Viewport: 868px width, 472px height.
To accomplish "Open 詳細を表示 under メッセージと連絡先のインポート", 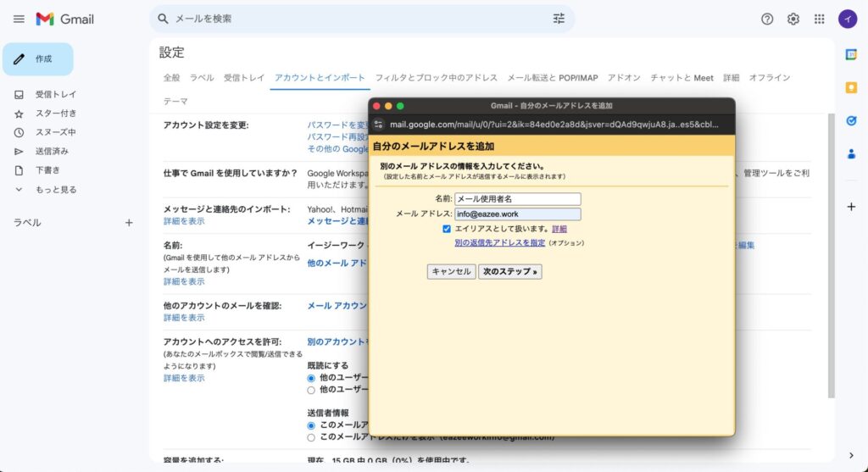I will coord(184,221).
